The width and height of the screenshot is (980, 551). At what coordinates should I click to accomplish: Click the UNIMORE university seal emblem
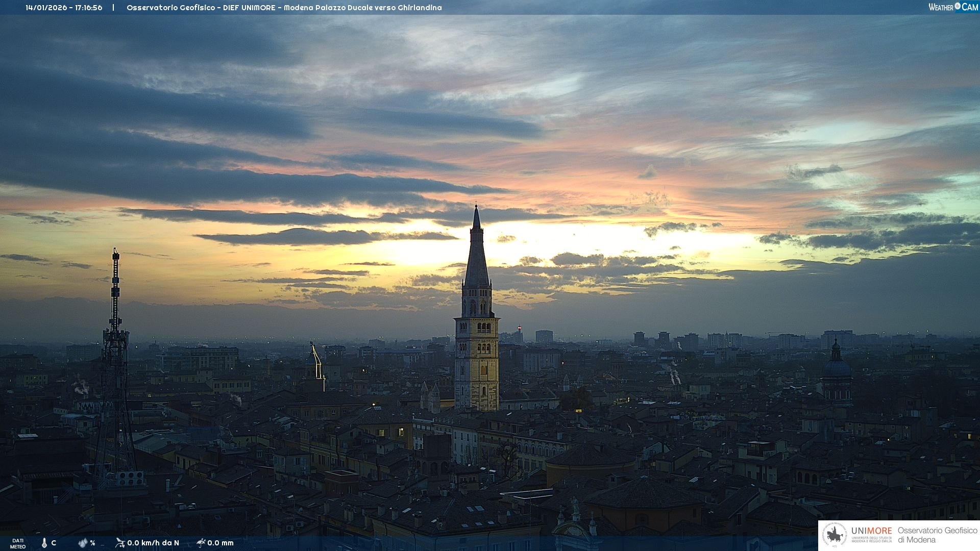click(835, 535)
